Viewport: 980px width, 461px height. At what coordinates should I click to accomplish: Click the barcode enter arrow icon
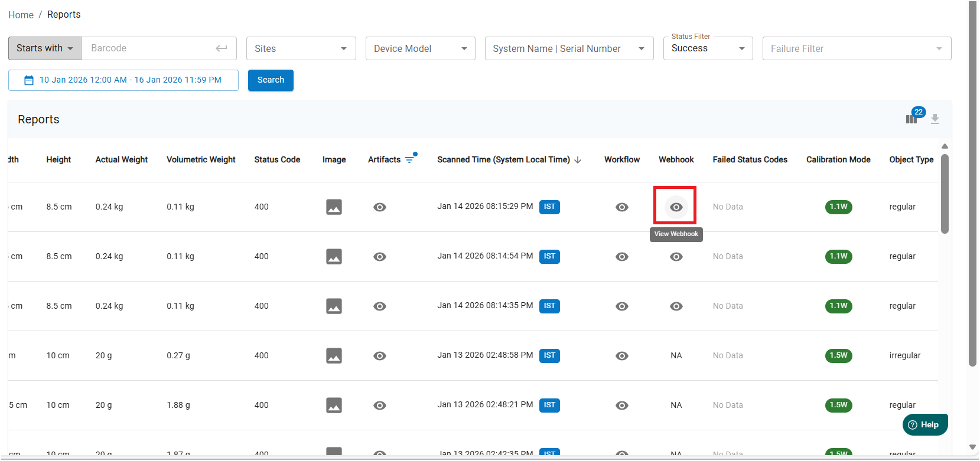[222, 48]
